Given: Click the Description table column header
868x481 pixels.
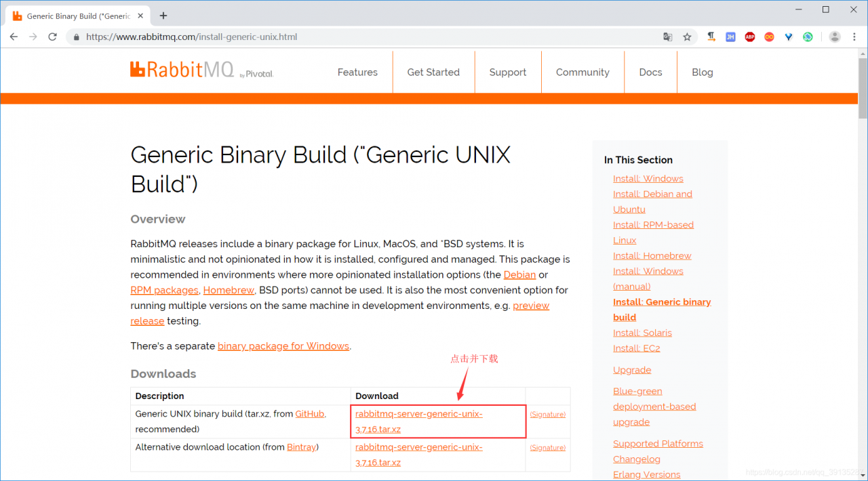Looking at the screenshot, I should [x=159, y=396].
